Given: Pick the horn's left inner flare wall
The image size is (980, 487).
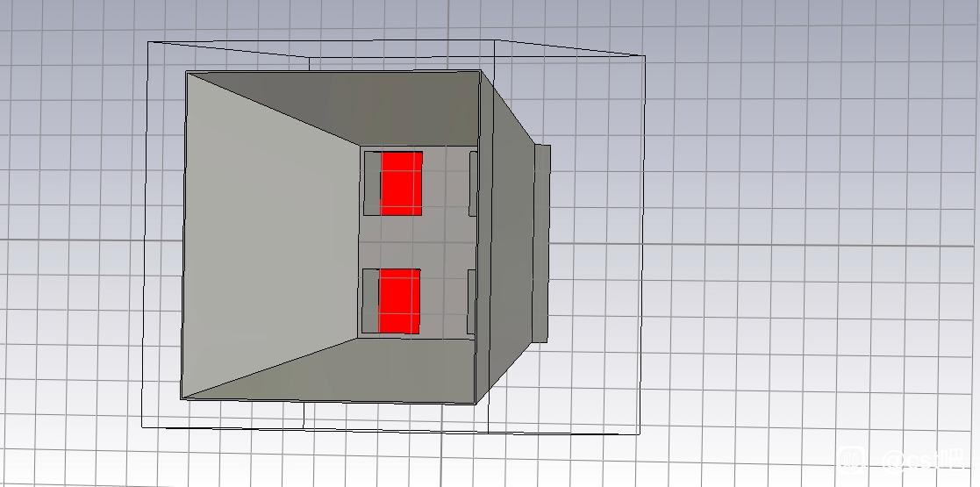Looking at the screenshot, I should (270, 238).
